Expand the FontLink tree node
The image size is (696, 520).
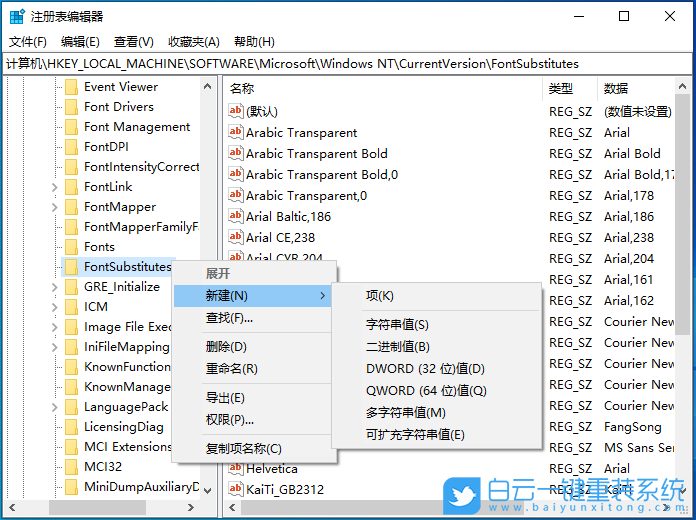[x=54, y=187]
